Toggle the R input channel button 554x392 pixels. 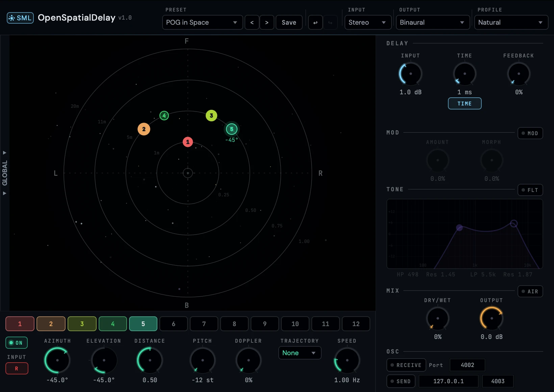coord(17,368)
